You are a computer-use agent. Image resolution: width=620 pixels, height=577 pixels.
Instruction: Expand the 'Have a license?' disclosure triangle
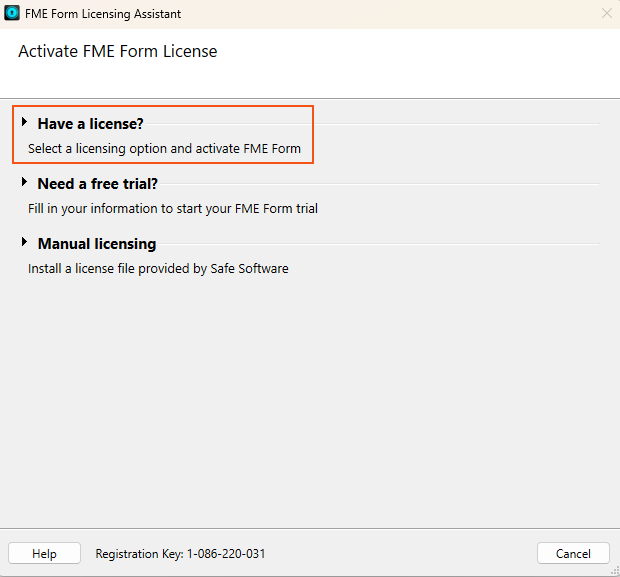click(25, 122)
